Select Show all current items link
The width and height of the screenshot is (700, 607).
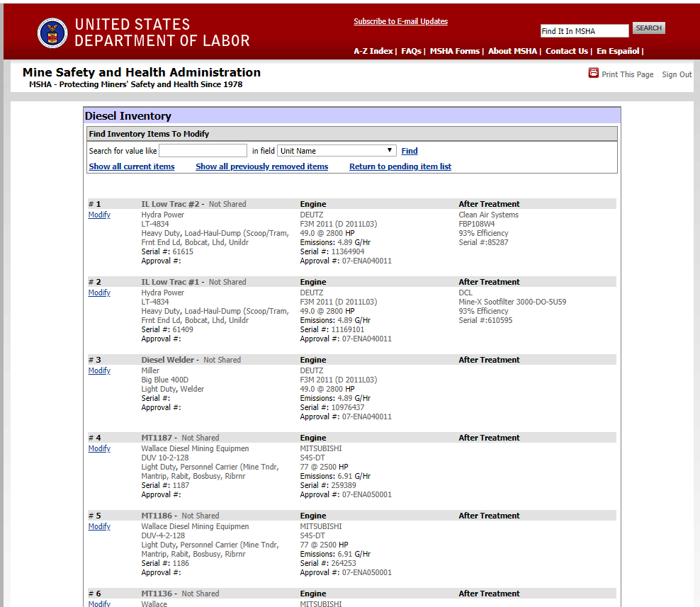tap(131, 166)
